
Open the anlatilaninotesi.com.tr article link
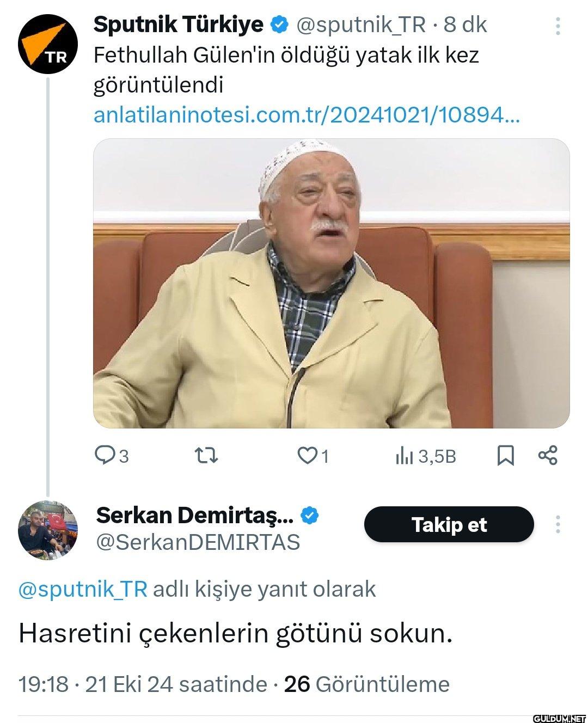click(x=307, y=115)
